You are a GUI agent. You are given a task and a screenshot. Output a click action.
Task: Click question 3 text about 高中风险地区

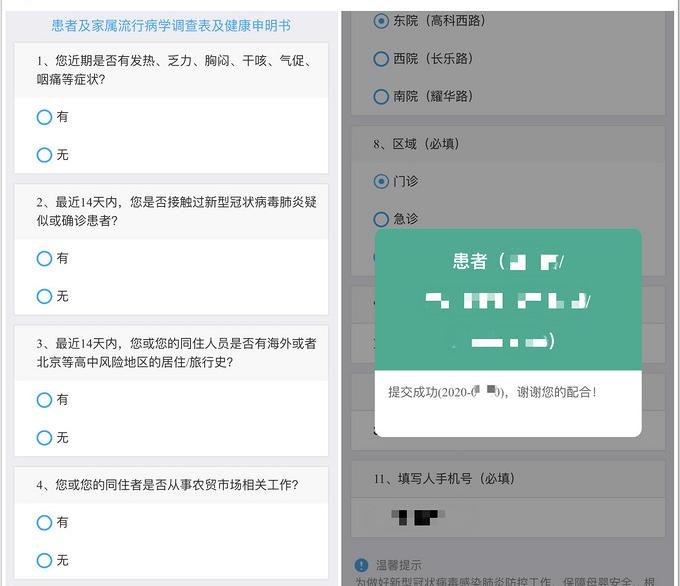click(177, 353)
